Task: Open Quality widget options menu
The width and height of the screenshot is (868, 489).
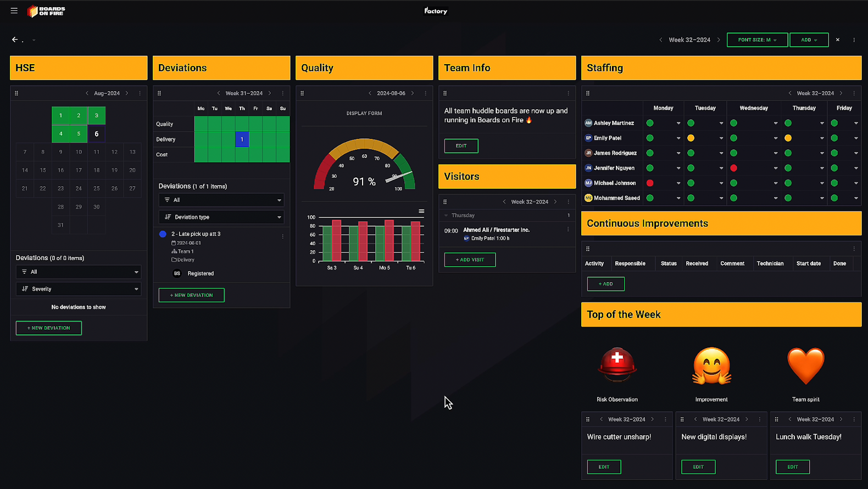Action: (x=426, y=93)
